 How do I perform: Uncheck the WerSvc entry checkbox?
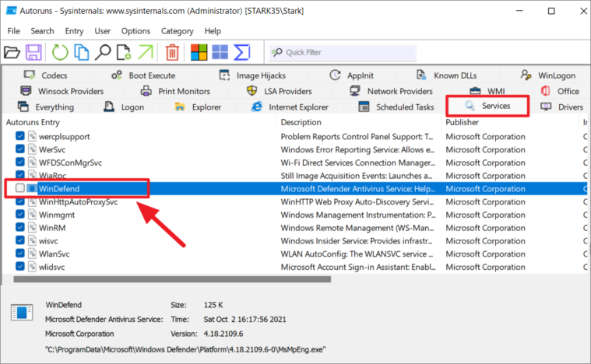(20, 149)
